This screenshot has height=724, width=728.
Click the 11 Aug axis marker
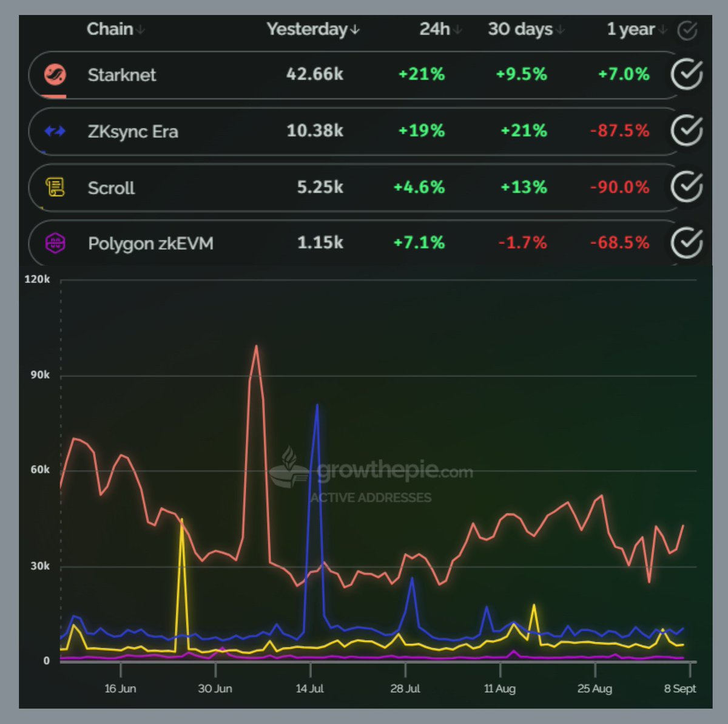tap(500, 688)
